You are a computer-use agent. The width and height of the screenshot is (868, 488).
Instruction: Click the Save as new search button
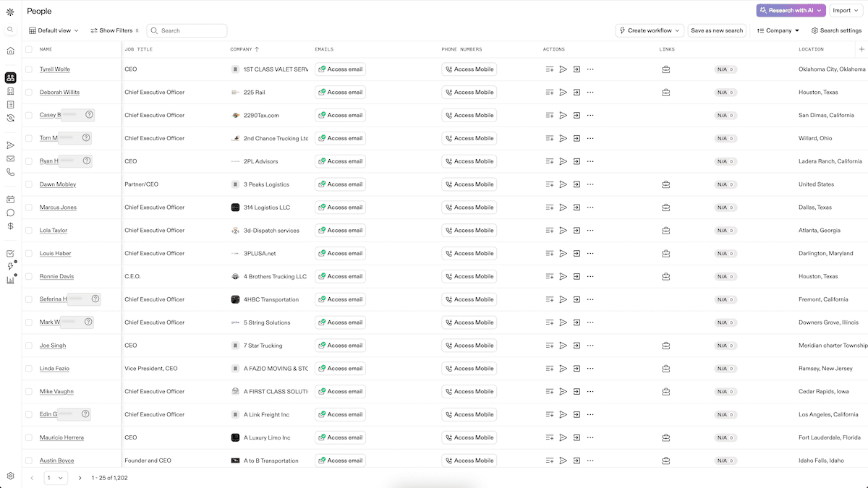pos(716,30)
